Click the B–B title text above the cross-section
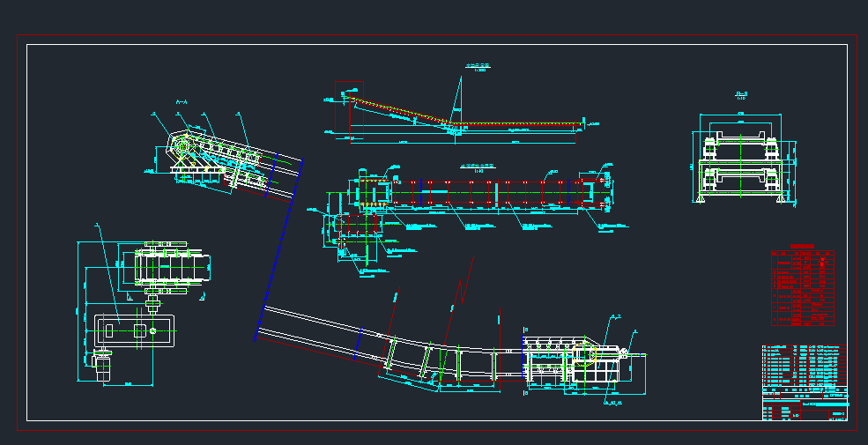Image resolution: width=868 pixels, height=445 pixels. (741, 93)
